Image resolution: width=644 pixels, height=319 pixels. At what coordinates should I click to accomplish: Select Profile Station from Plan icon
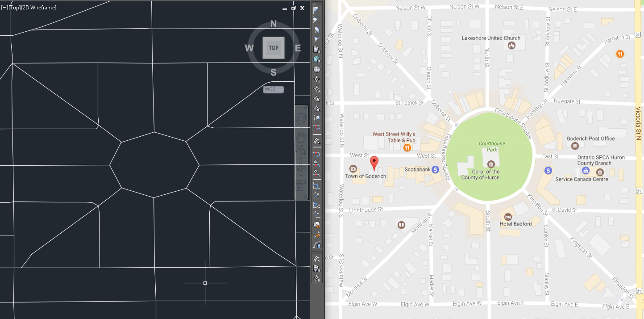click(317, 154)
